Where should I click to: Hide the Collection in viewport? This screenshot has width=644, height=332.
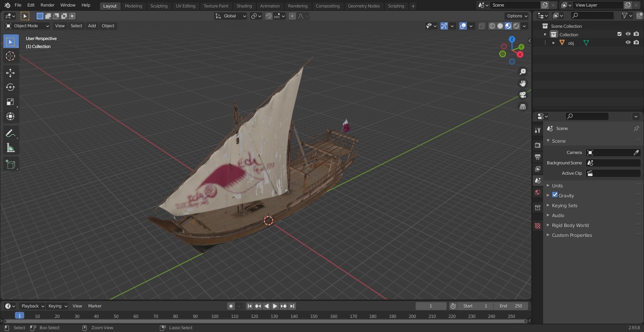[x=628, y=34]
